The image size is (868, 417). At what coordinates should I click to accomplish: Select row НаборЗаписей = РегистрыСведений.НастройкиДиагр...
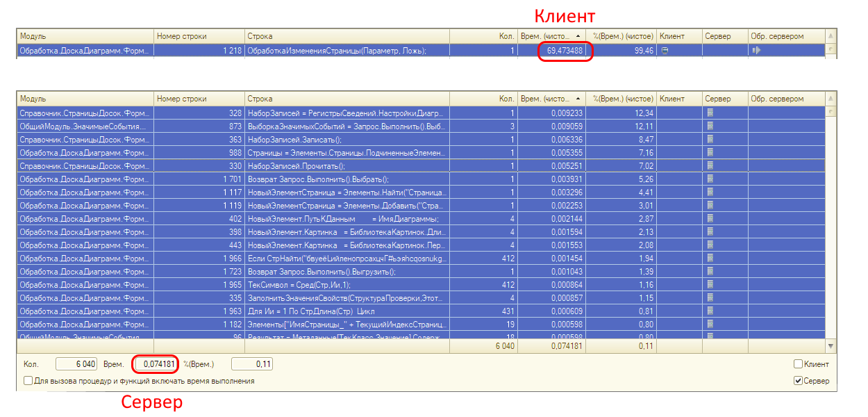421,113
